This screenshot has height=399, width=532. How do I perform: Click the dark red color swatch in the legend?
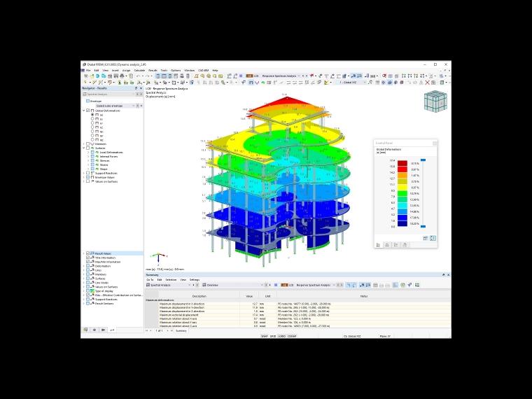click(x=402, y=163)
